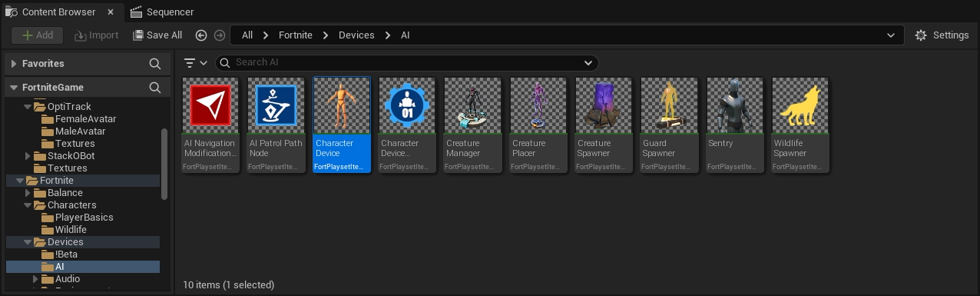This screenshot has height=296, width=980.
Task: Click the folder tree vertical scrollbar
Action: (x=164, y=164)
